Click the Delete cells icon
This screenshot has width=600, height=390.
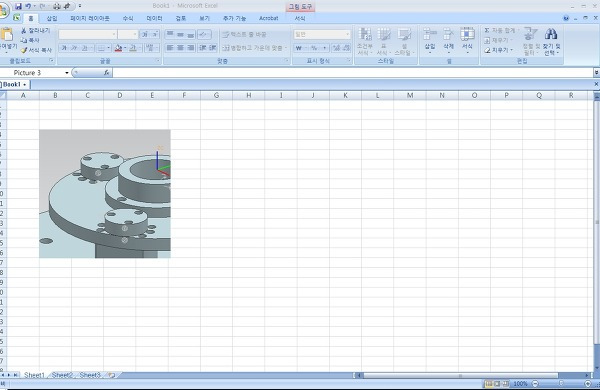pos(448,34)
